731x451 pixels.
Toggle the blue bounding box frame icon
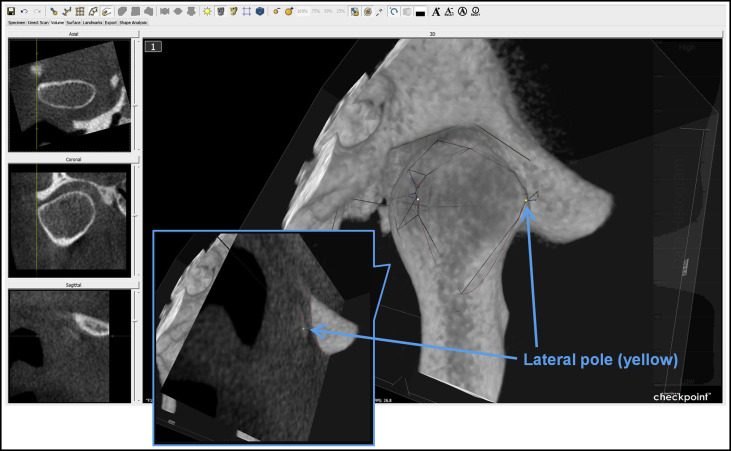pos(247,11)
